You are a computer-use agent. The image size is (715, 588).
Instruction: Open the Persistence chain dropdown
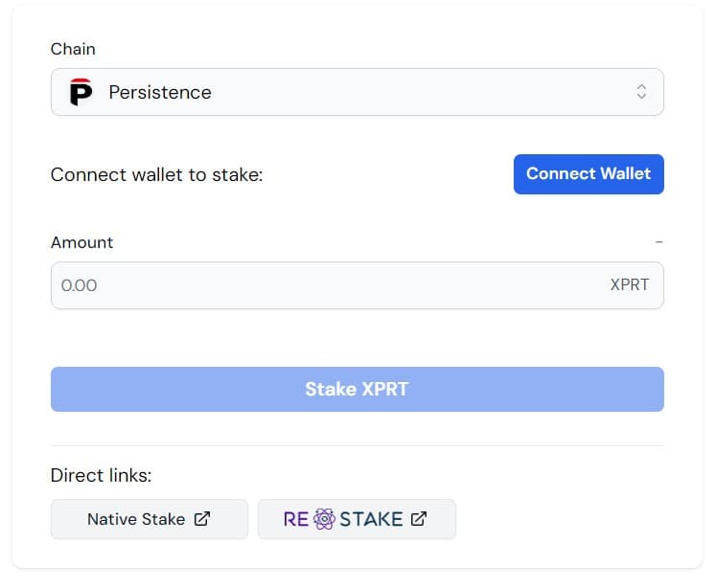357,92
